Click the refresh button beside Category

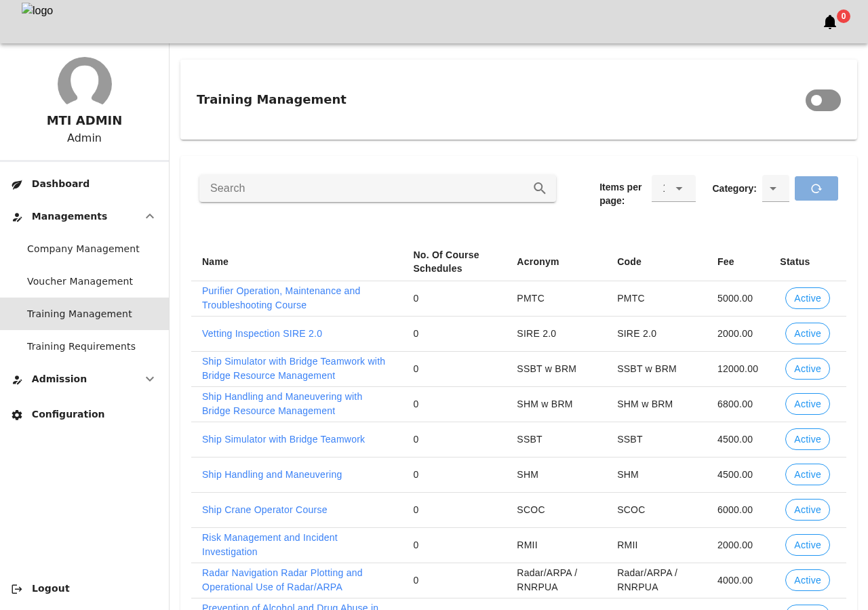(816, 188)
